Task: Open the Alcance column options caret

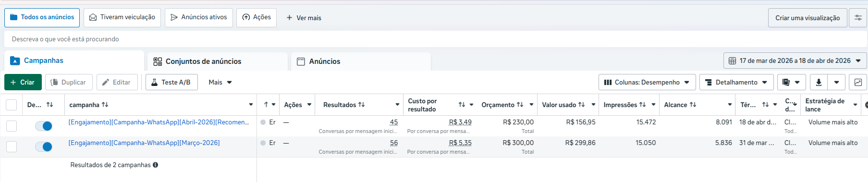Action: tap(730, 105)
